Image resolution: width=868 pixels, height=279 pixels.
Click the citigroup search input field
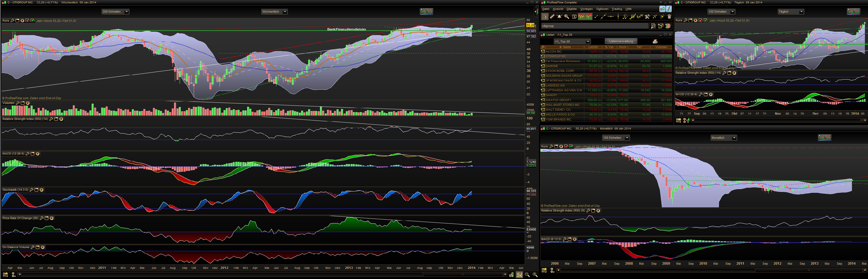[594, 26]
